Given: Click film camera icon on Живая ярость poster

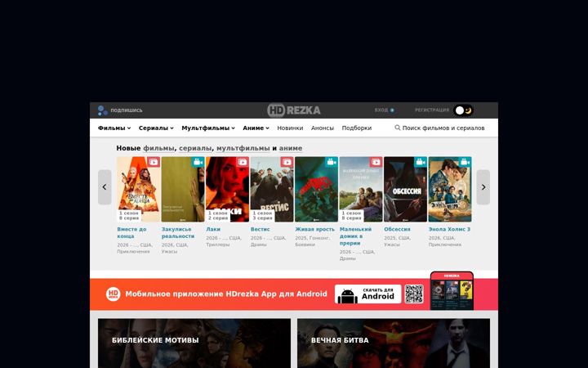Looking at the screenshot, I should 332,162.
